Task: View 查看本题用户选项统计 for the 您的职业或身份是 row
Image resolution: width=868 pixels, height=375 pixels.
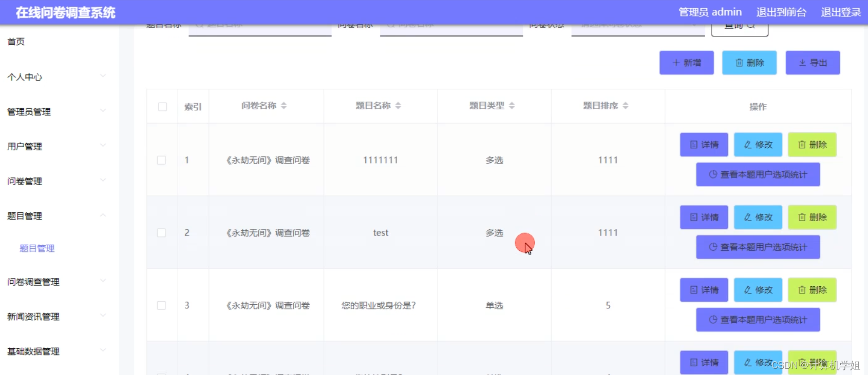Action: pyautogui.click(x=758, y=320)
